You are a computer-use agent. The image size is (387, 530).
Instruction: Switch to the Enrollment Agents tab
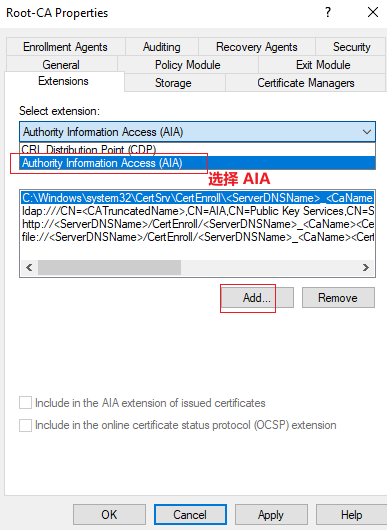point(66,47)
